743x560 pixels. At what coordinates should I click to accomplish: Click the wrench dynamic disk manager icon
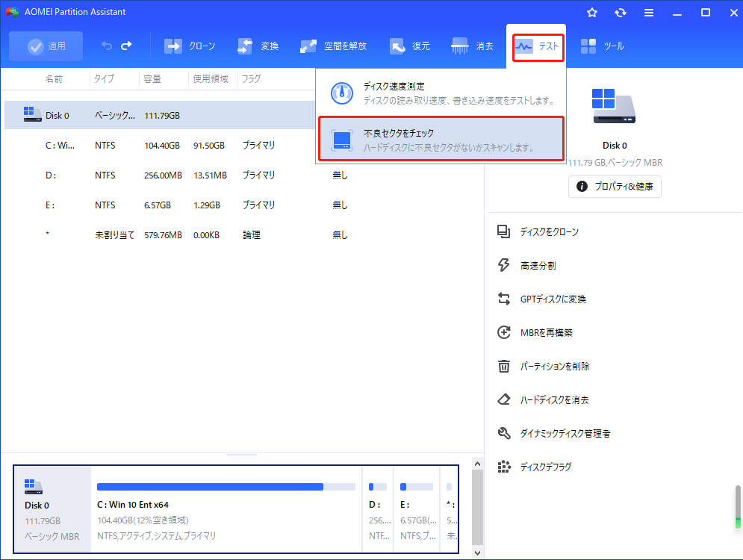[x=504, y=433]
